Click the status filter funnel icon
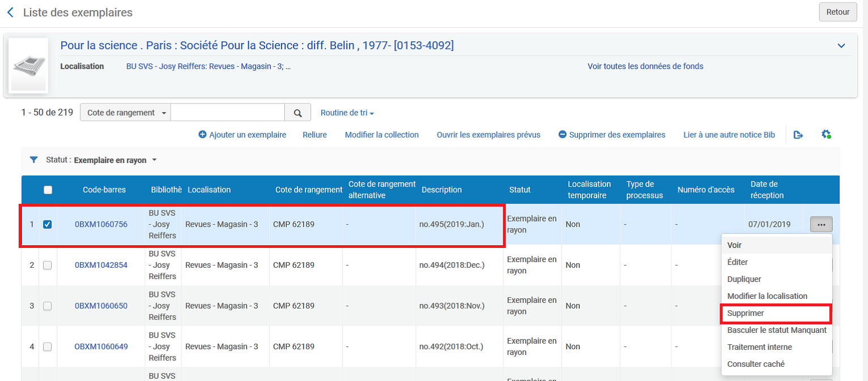This screenshot has height=381, width=868. [33, 160]
